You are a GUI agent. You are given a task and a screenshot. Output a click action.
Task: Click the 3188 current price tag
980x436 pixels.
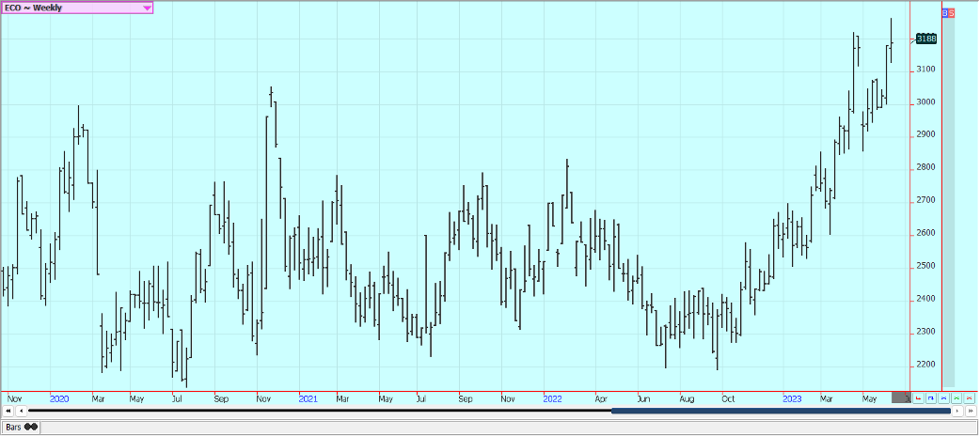tap(926, 39)
